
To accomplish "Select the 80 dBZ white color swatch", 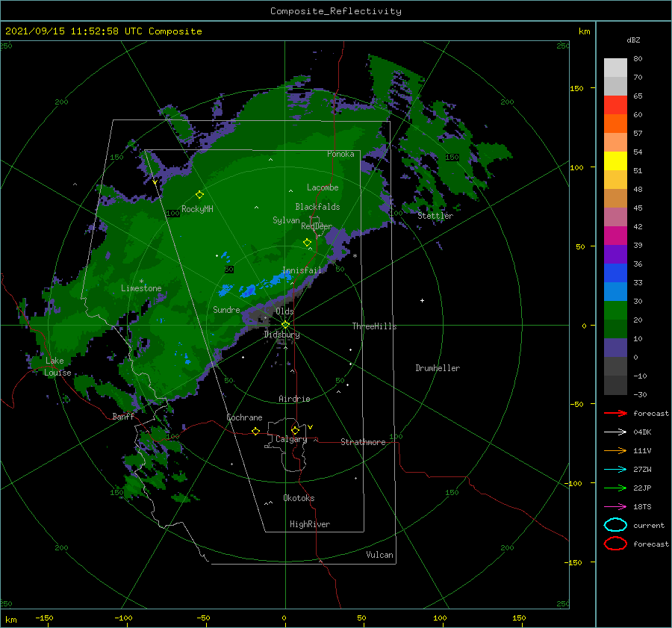I will 615,67.
